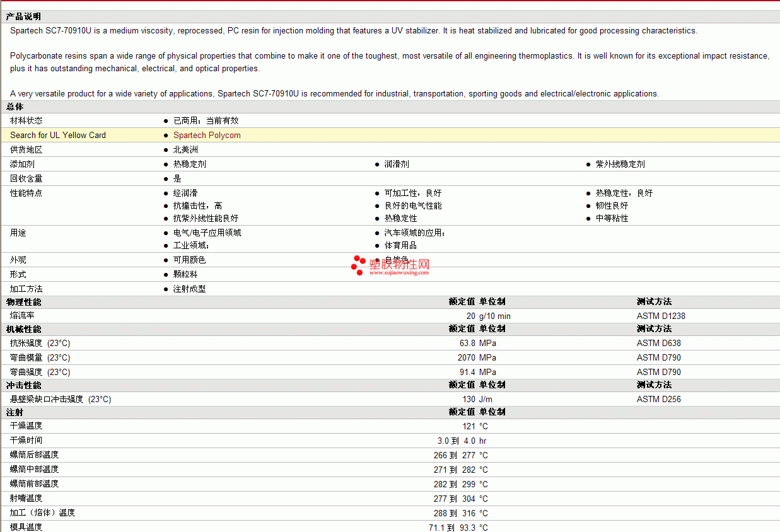780x532 pixels.
Task: Click the 性能特点 row label
Action: (26, 193)
